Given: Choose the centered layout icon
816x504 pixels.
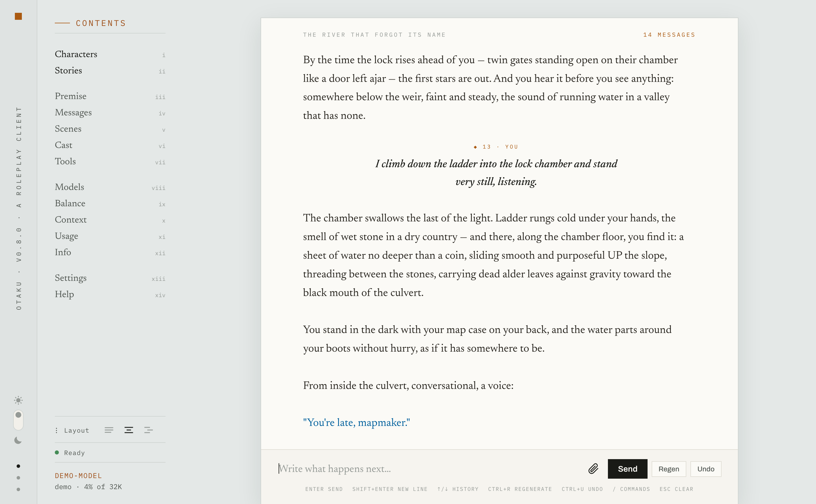Looking at the screenshot, I should [x=129, y=430].
